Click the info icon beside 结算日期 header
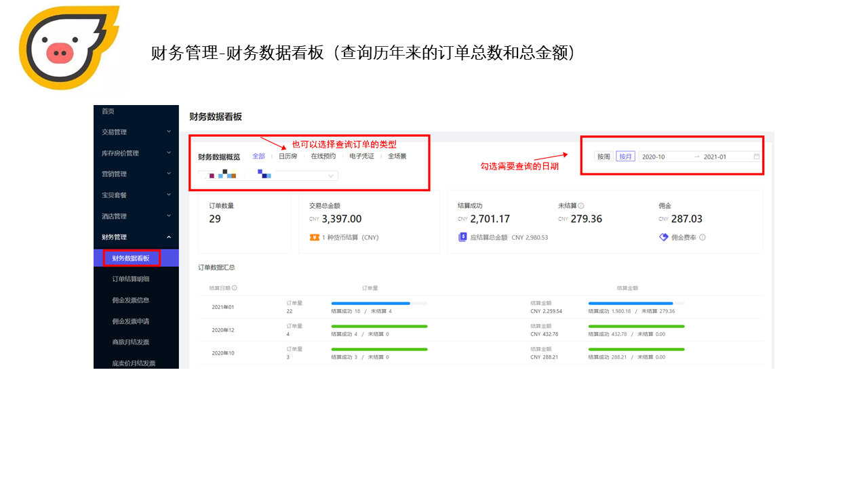 pos(235,288)
